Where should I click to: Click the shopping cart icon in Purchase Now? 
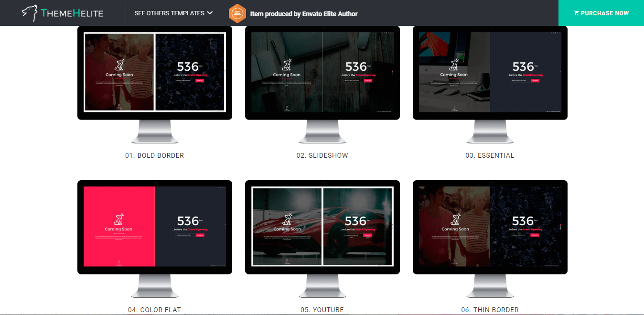click(576, 13)
